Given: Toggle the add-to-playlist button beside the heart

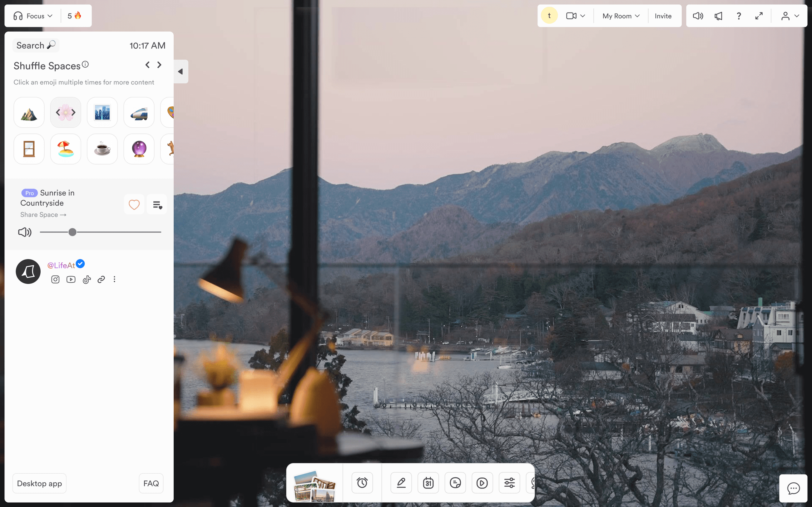Looking at the screenshot, I should pos(157,204).
